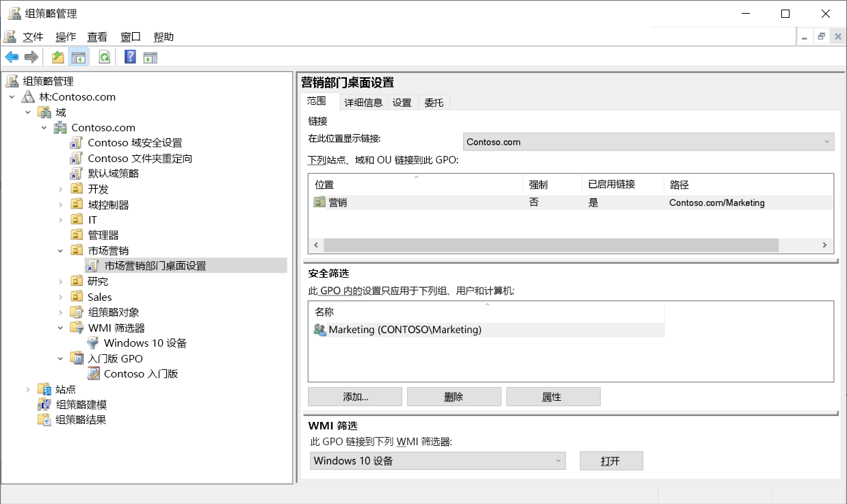Image resolution: width=847 pixels, height=504 pixels.
Task: Click the 打开 button for WMI 筛选
Action: [x=611, y=460]
